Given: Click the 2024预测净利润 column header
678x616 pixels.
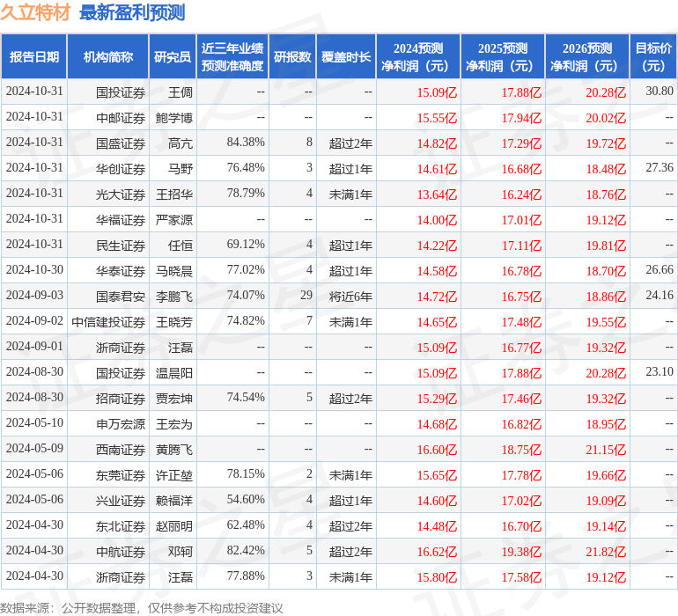Looking at the screenshot, I should [x=418, y=57].
